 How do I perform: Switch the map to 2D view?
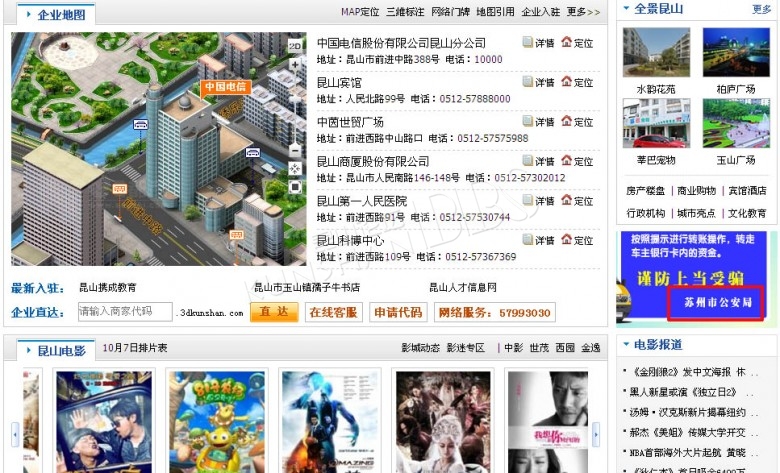click(295, 46)
